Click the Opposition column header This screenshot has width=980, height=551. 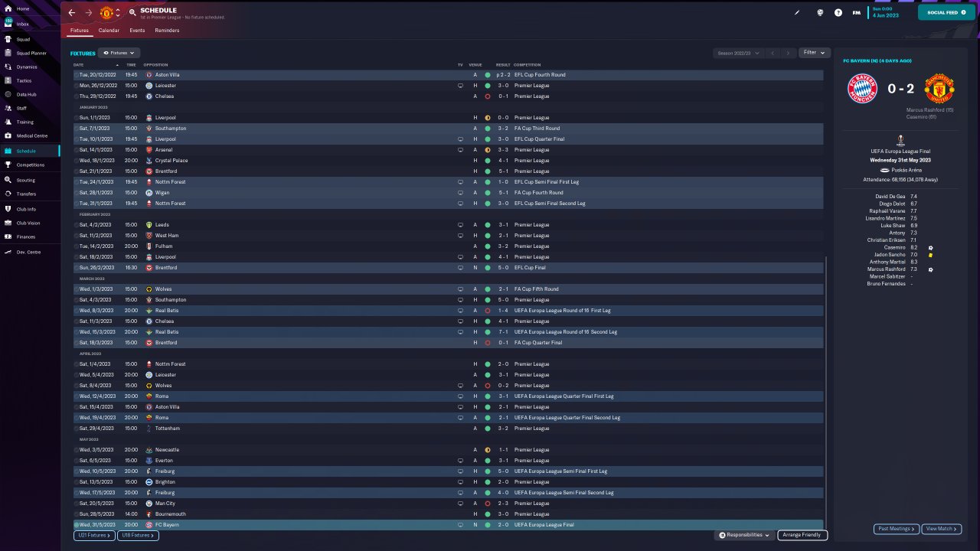[x=155, y=65]
